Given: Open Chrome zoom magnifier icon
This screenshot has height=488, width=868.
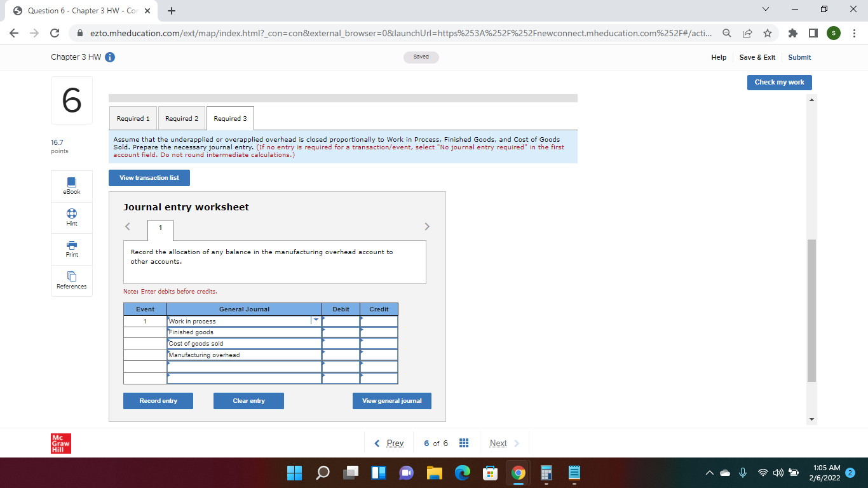Looking at the screenshot, I should click(727, 33).
